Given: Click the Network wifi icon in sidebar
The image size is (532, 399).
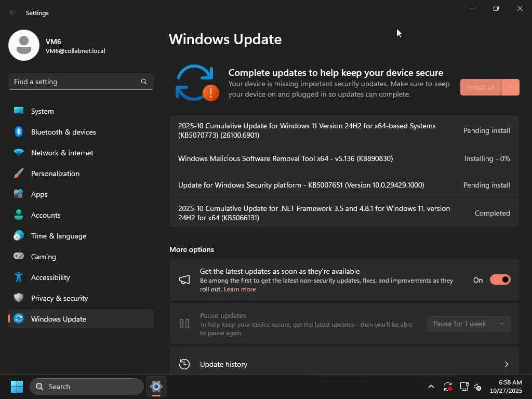Looking at the screenshot, I should pyautogui.click(x=19, y=152).
